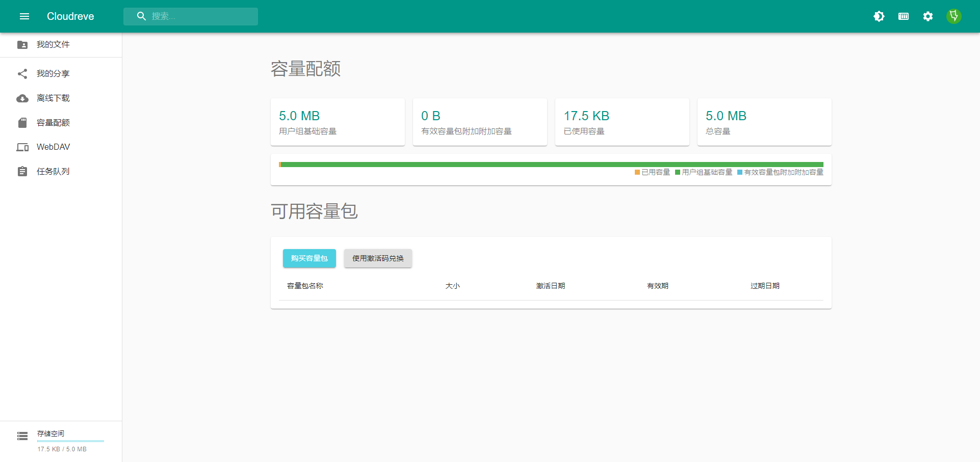The height and width of the screenshot is (462, 980).
Task: Click the search magnifier icon
Action: [141, 16]
